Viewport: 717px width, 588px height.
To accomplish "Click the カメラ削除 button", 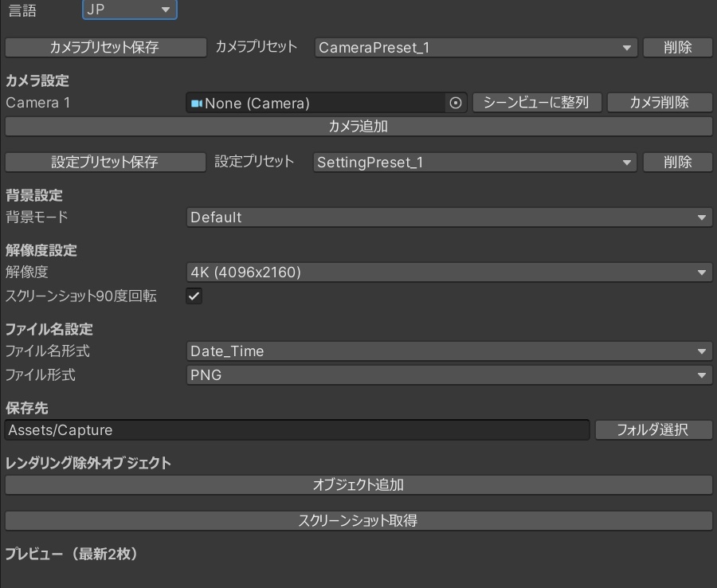I will pos(660,102).
